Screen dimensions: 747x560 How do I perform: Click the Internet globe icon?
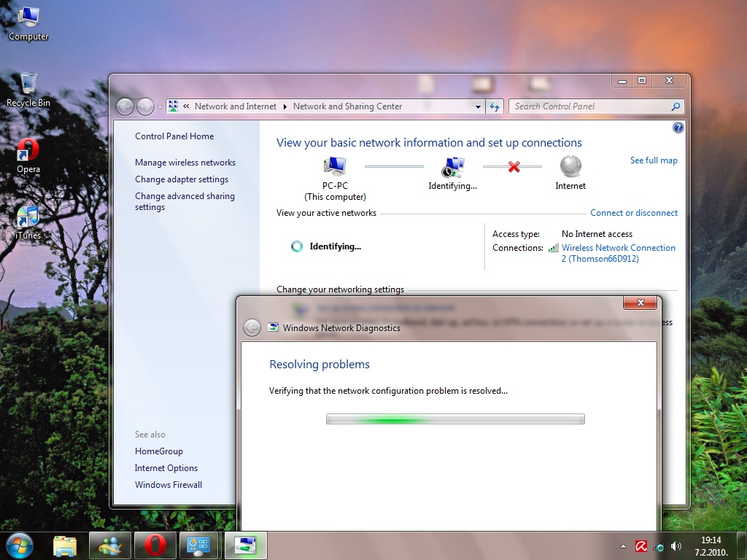click(570, 167)
